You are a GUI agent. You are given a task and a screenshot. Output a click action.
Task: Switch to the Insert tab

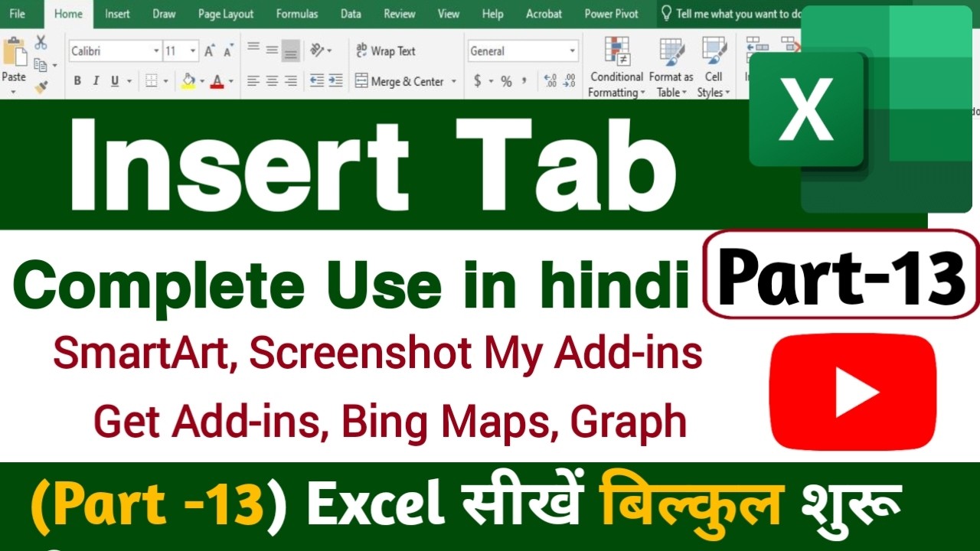[x=117, y=14]
